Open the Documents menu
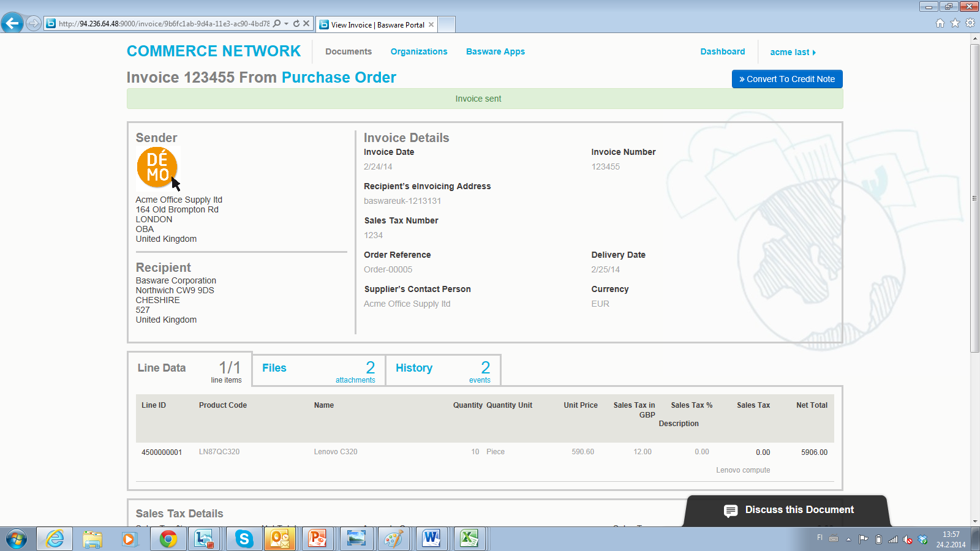 pos(349,51)
